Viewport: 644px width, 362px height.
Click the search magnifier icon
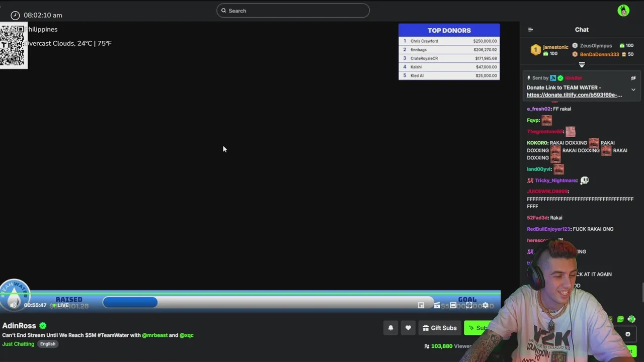(224, 11)
